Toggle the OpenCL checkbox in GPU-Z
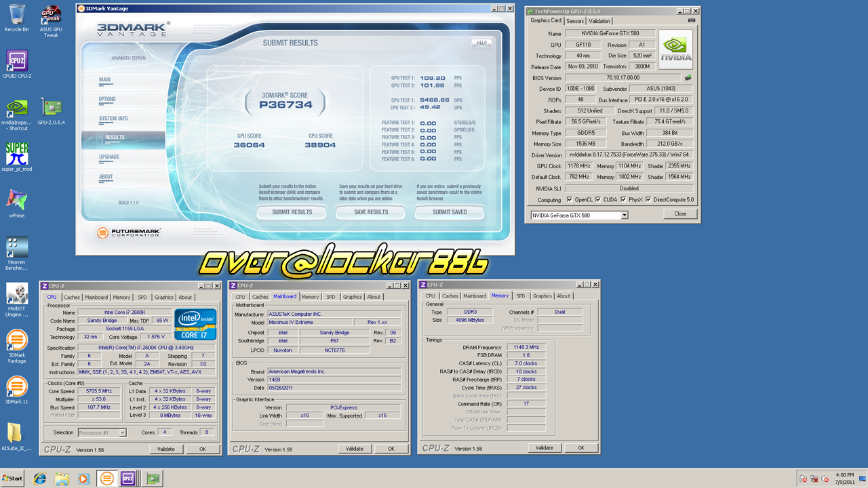The height and width of the screenshot is (488, 868). coord(569,200)
